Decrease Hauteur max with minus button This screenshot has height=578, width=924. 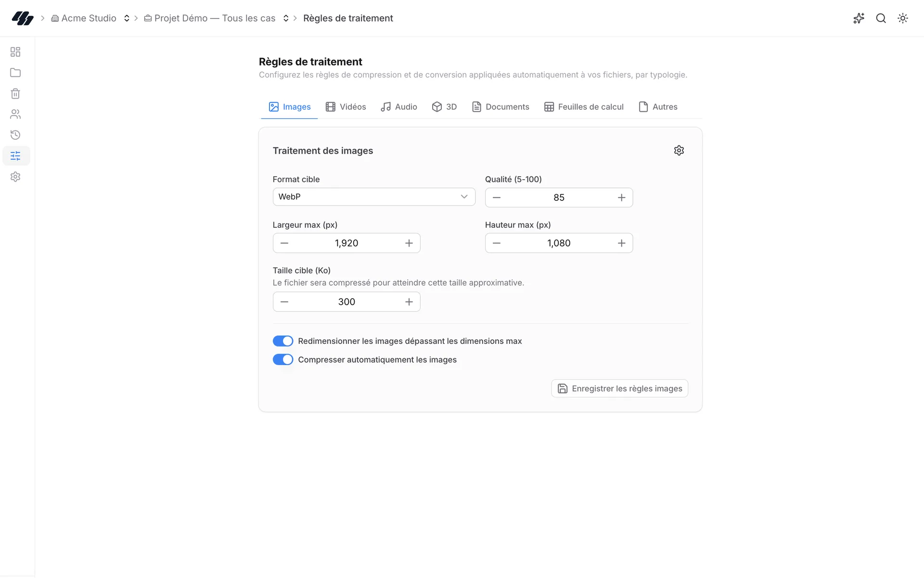coord(497,243)
